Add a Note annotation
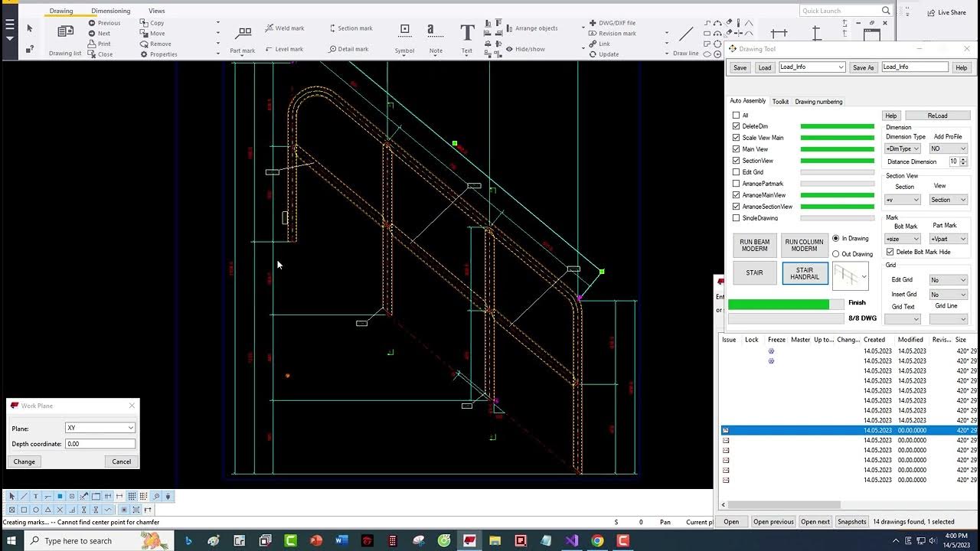The image size is (980, 551). [x=435, y=38]
